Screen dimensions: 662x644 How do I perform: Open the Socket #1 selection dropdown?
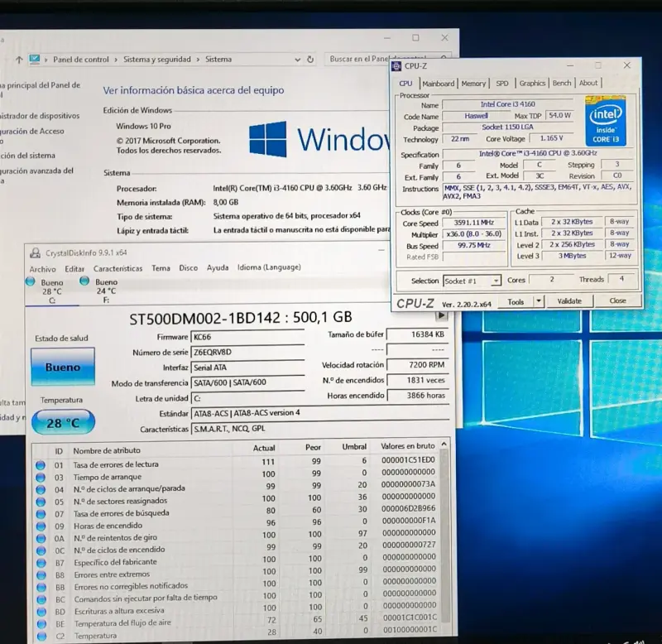(x=472, y=281)
